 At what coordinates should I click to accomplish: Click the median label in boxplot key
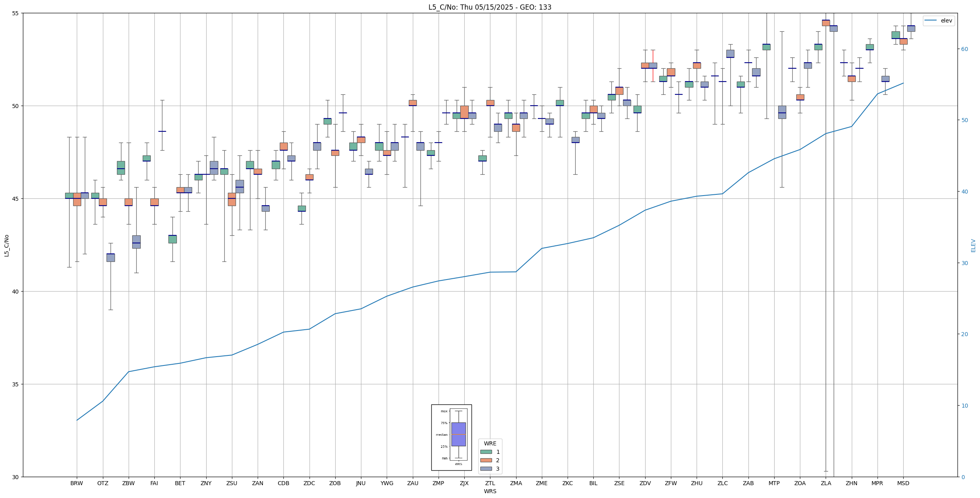(x=441, y=435)
